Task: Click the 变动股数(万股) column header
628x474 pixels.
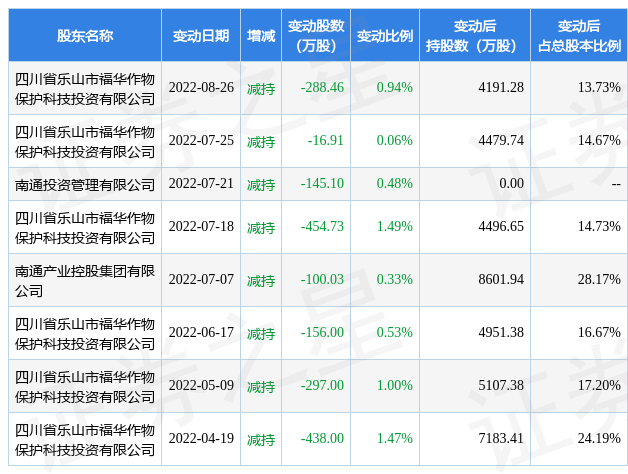Action: 316,36
